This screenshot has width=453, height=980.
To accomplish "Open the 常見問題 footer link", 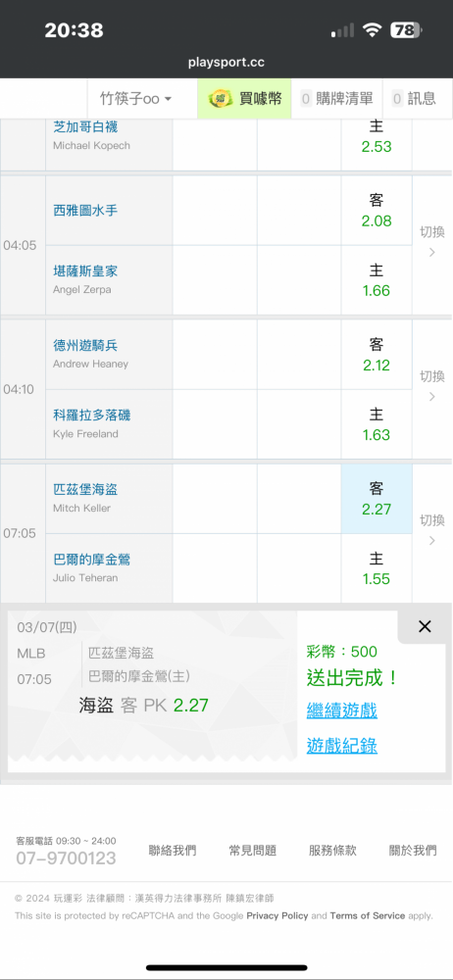I will (x=253, y=851).
